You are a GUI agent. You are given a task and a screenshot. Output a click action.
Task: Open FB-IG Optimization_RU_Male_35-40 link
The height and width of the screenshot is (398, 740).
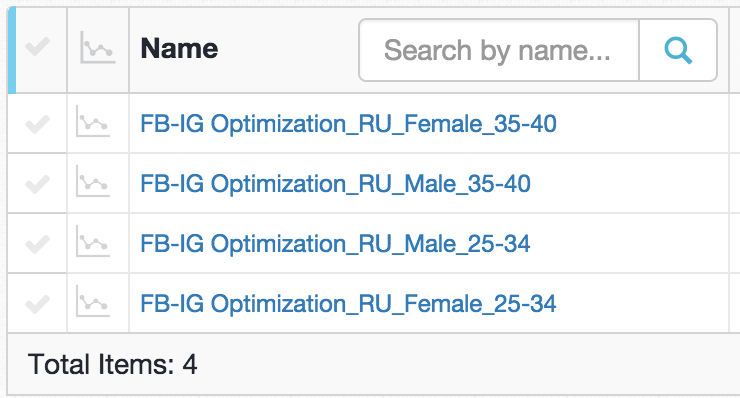[x=336, y=184]
